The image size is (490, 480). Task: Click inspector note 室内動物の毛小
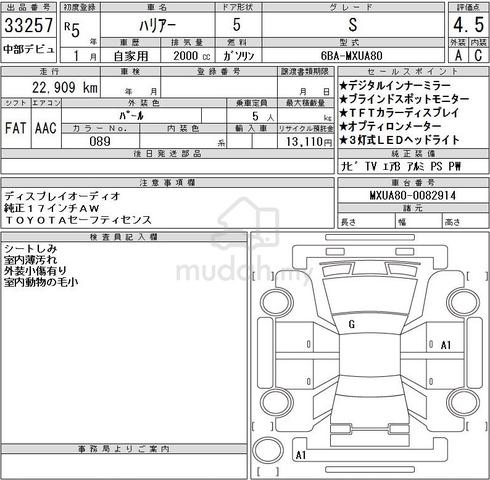[x=41, y=282]
